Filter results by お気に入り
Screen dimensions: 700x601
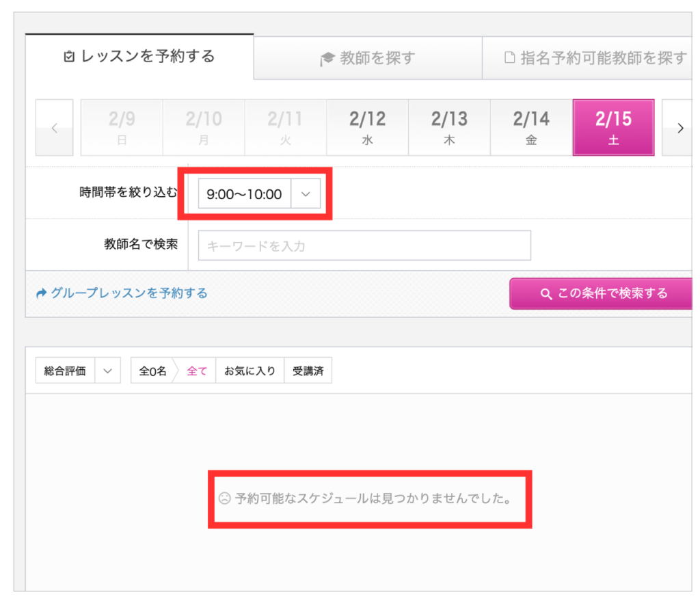(250, 371)
